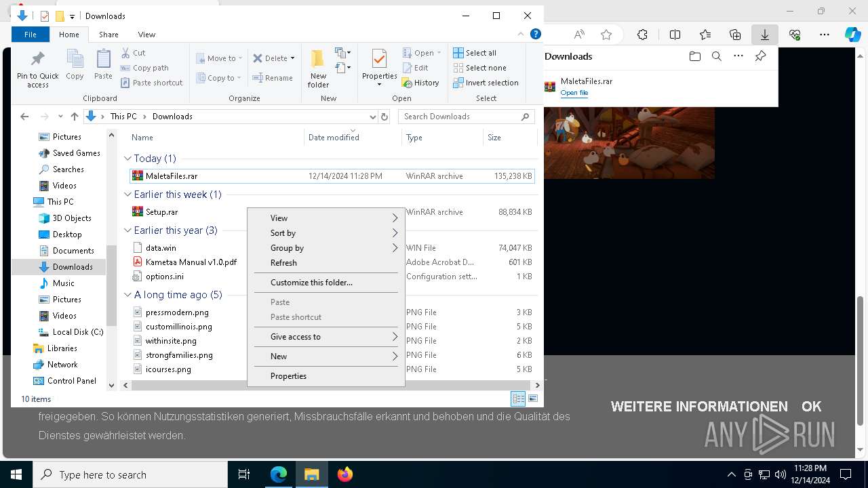Open Firefox from taskbar

click(x=345, y=474)
